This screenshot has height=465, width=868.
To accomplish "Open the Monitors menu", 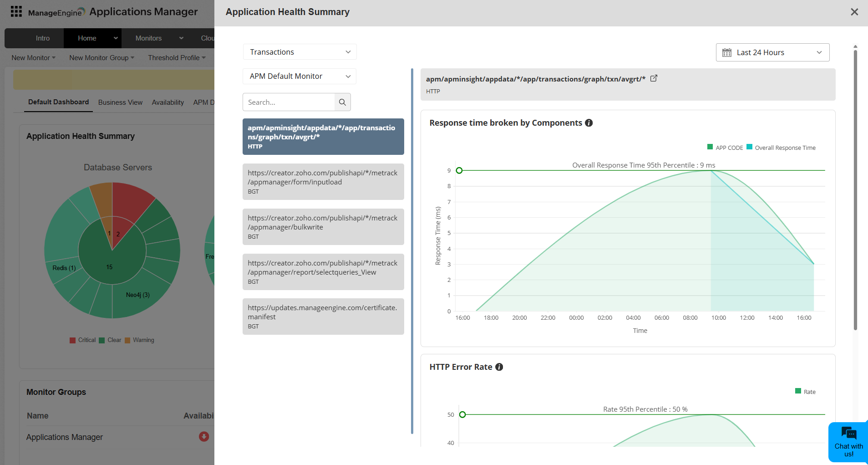I will point(148,38).
